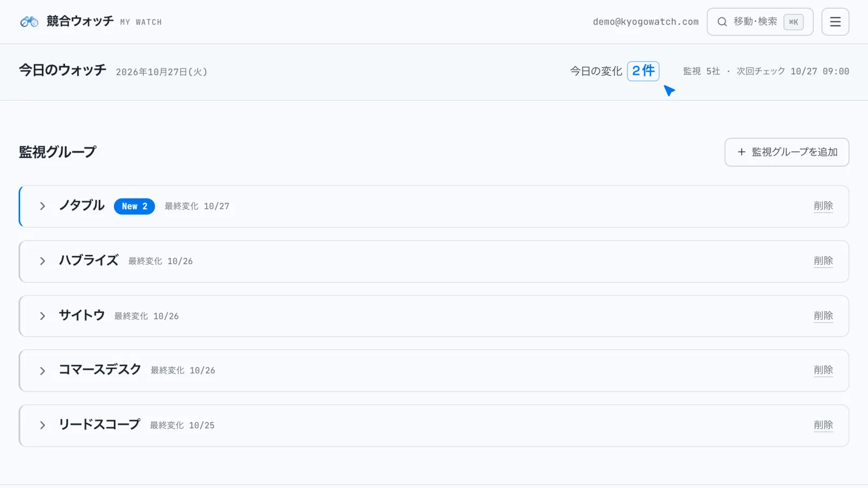Click the コマースデスク group name
This screenshot has width=868, height=488.
pos(100,370)
